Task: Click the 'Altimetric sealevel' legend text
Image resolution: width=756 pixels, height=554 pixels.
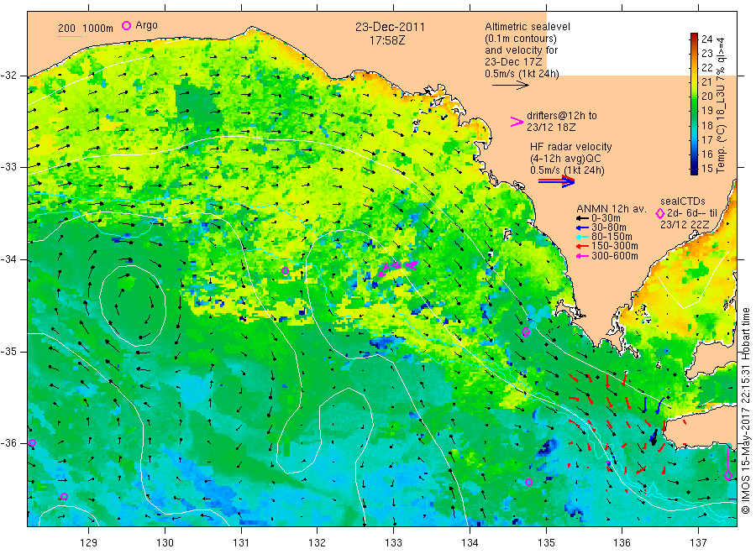Action: 528,27
